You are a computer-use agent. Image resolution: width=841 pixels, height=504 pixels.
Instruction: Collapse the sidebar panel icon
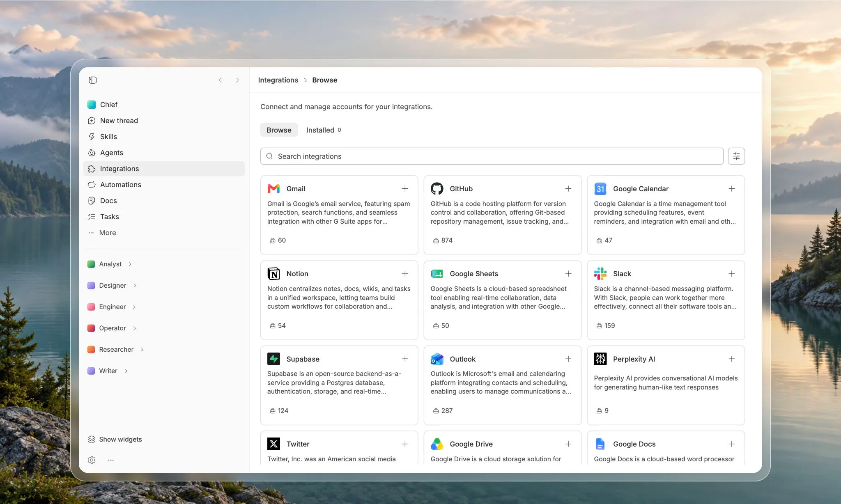click(92, 80)
